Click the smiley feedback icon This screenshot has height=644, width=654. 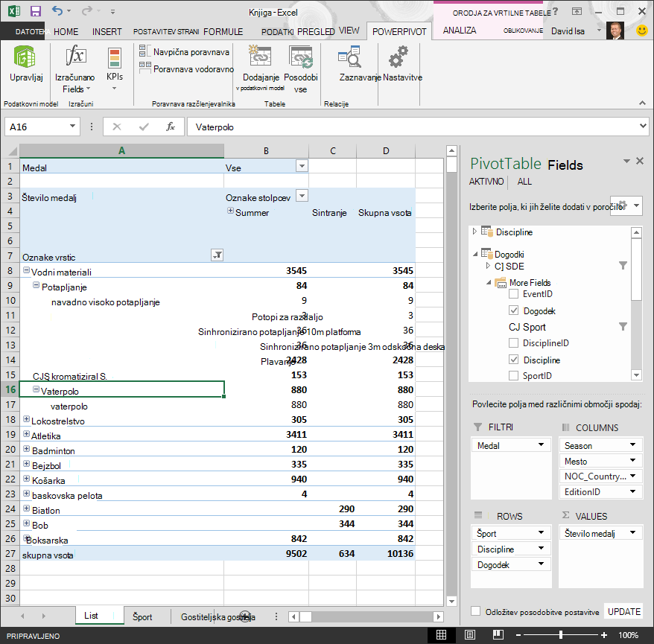tap(642, 31)
